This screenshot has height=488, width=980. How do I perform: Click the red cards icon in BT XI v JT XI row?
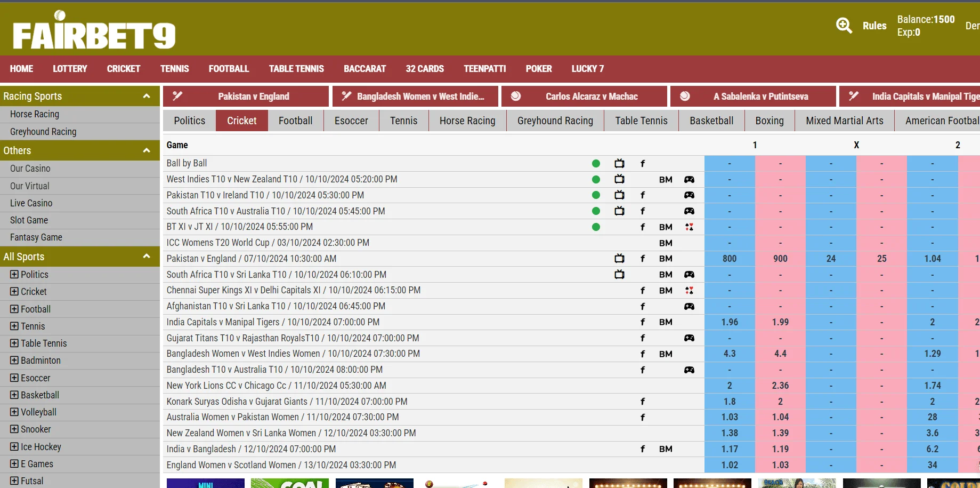coord(689,227)
